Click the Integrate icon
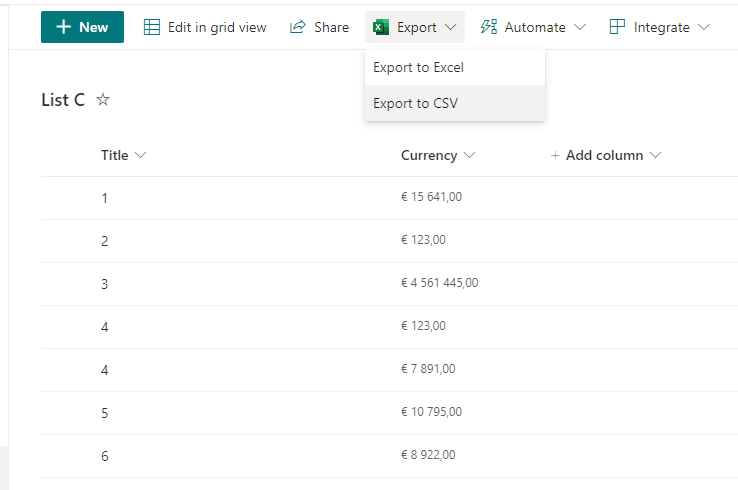Screen dimensions: 738x490 click(x=617, y=27)
